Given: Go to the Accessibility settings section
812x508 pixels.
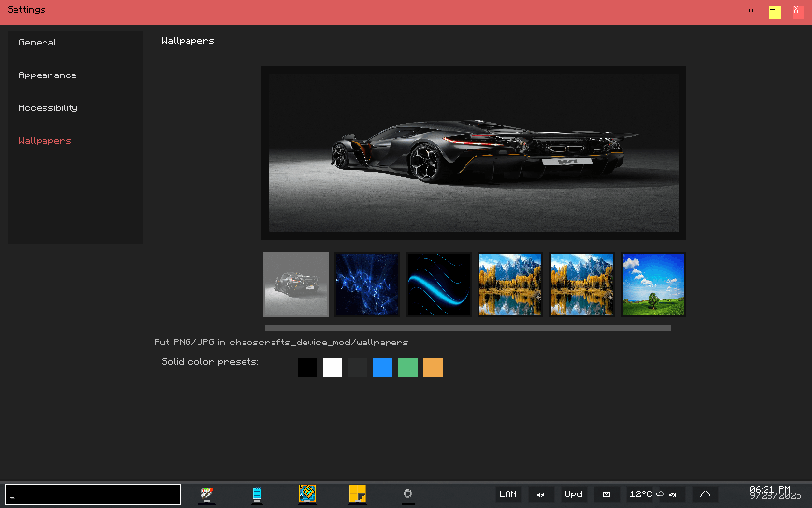Looking at the screenshot, I should click(48, 108).
